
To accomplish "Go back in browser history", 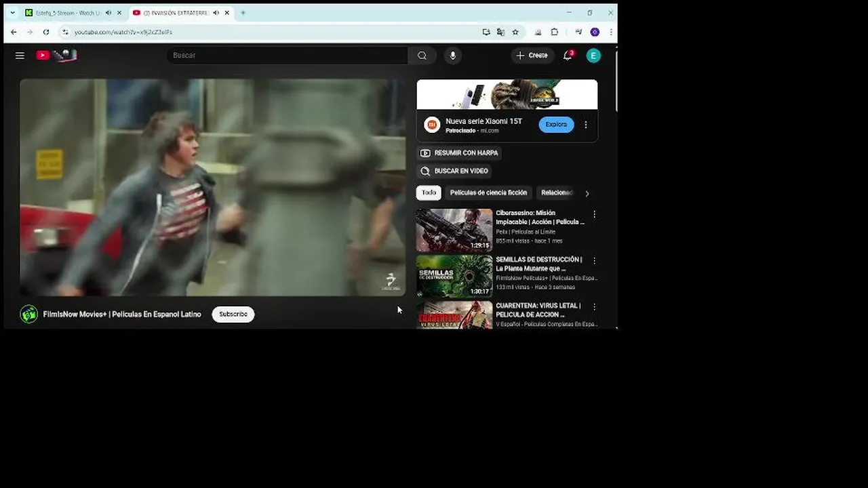I will [x=14, y=32].
